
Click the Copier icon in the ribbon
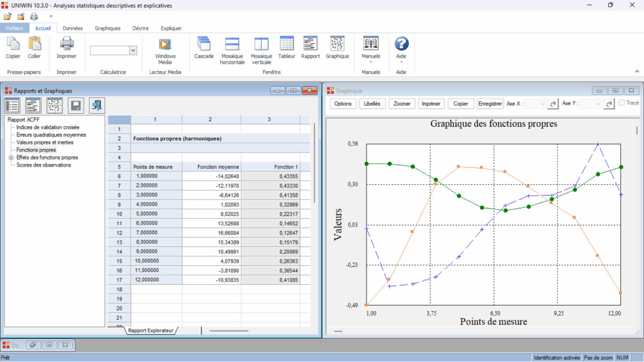[x=13, y=45]
